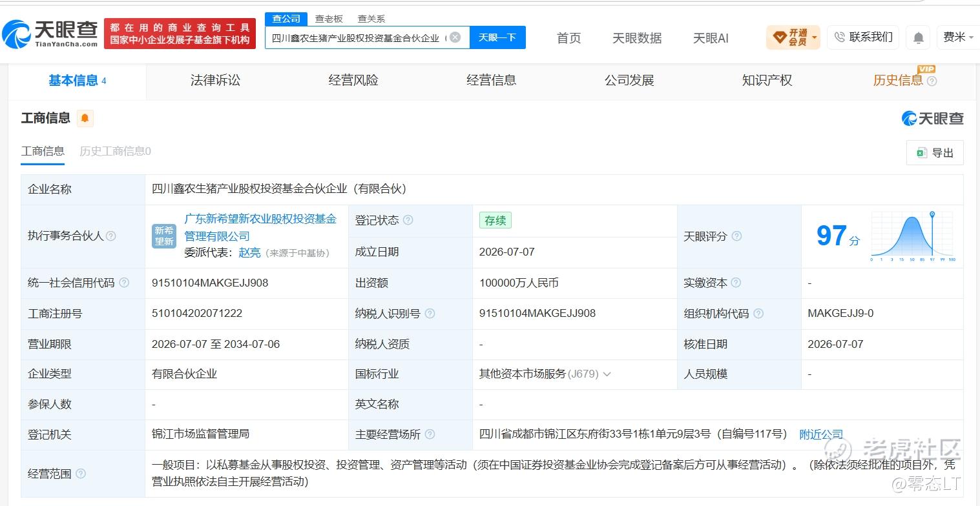The width and height of the screenshot is (980, 506).
Task: Clear the search box text
Action: (x=455, y=37)
